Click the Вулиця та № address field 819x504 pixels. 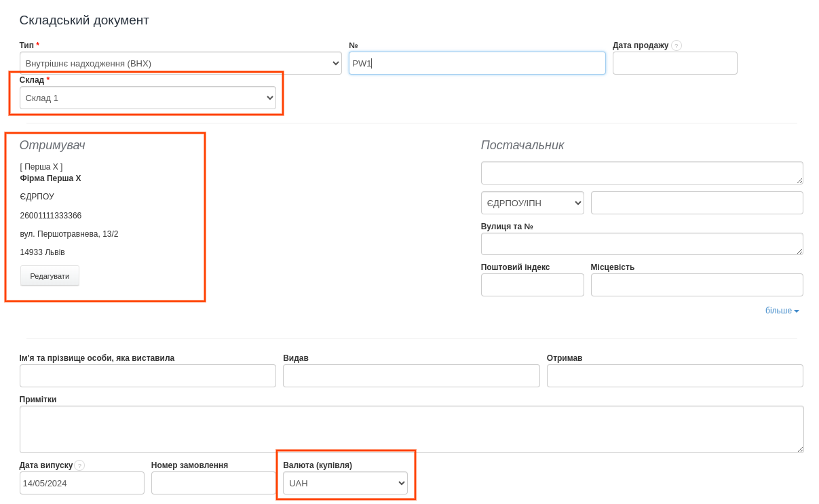click(641, 244)
